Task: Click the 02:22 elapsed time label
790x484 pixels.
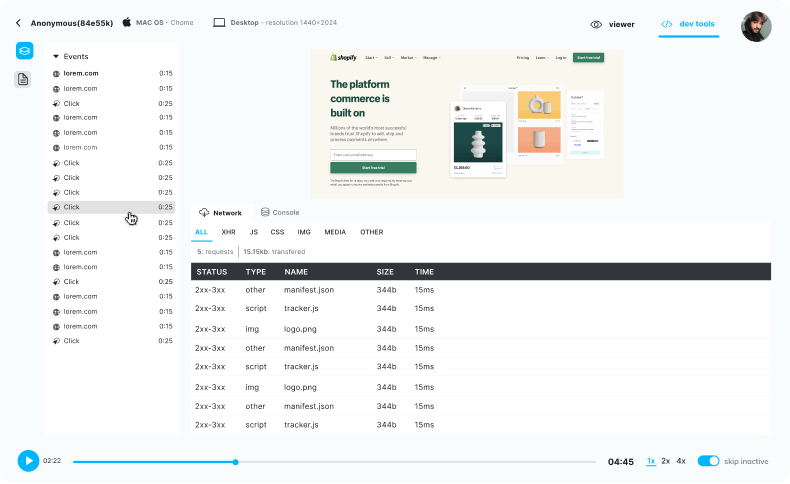Action: tap(52, 461)
